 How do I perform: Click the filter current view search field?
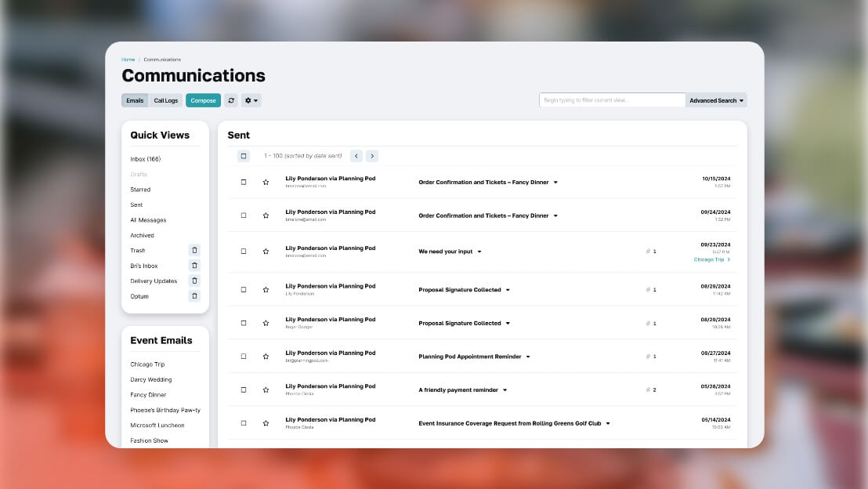(613, 100)
